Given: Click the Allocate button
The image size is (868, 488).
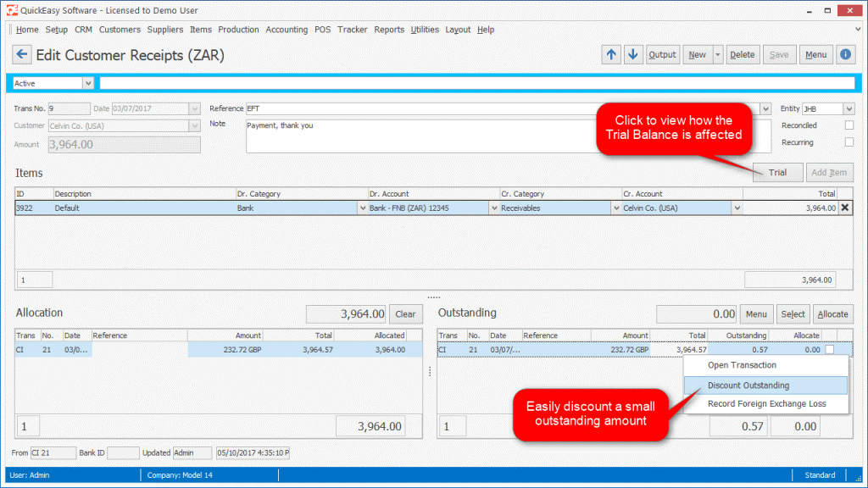Looking at the screenshot, I should (x=832, y=314).
